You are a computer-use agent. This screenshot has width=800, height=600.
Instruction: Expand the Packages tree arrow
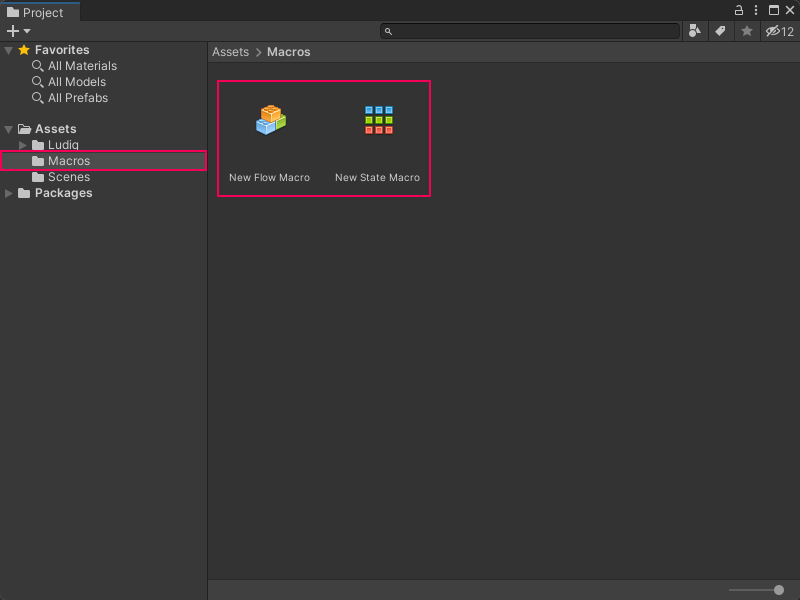click(x=9, y=193)
